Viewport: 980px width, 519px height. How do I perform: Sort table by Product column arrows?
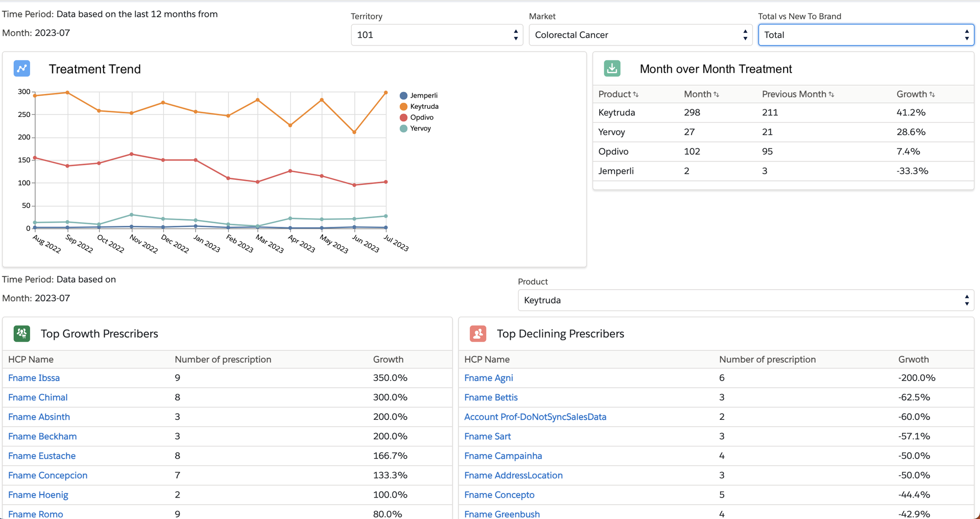tap(635, 95)
